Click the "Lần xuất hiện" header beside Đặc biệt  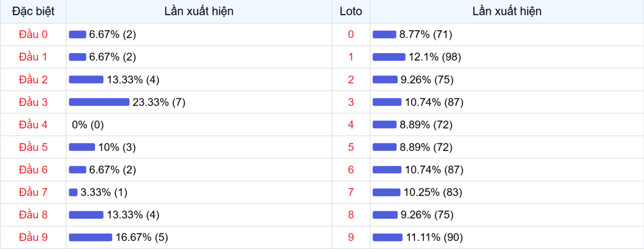(x=199, y=11)
